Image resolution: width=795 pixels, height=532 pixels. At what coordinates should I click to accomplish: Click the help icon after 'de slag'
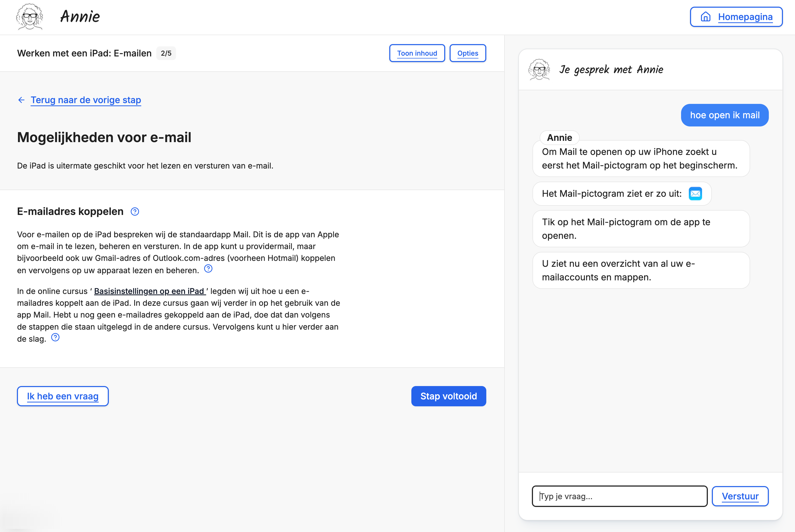[55, 337]
